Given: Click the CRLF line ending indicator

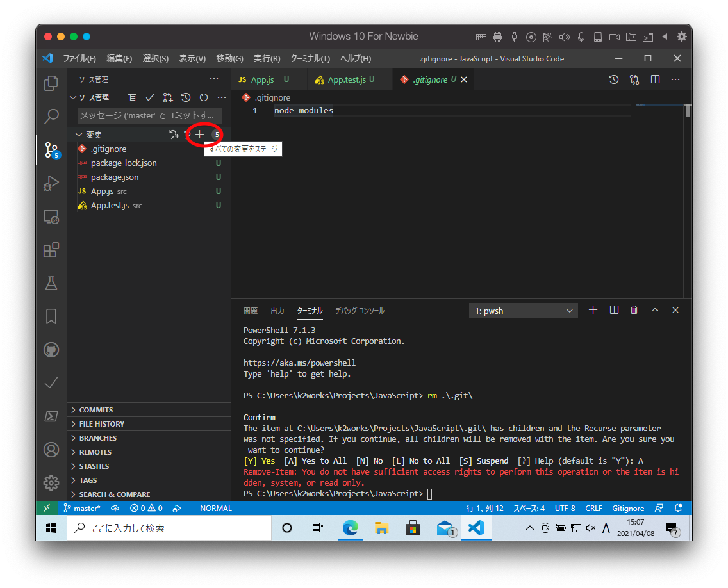Looking at the screenshot, I should 593,508.
